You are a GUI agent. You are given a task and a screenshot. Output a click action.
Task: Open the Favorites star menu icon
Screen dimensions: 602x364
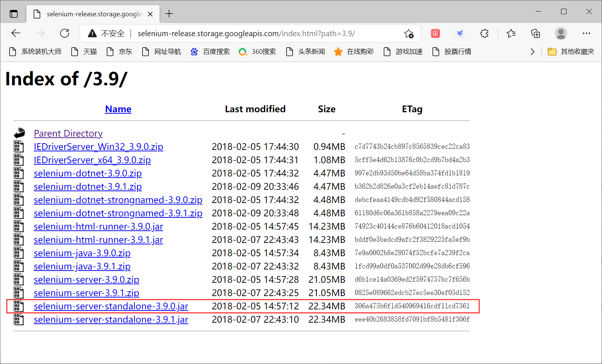coord(511,33)
